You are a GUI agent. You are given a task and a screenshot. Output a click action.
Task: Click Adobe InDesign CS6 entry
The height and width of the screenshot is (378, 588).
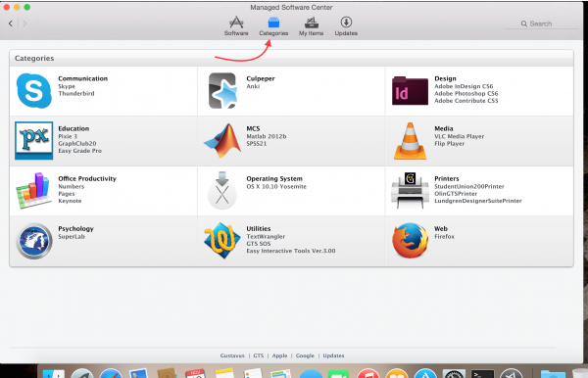pos(464,86)
